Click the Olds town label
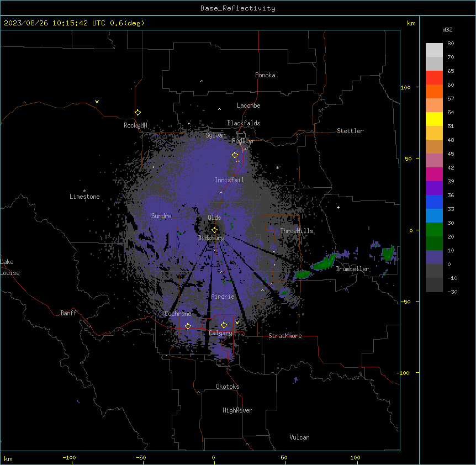The width and height of the screenshot is (476, 465). (x=214, y=218)
